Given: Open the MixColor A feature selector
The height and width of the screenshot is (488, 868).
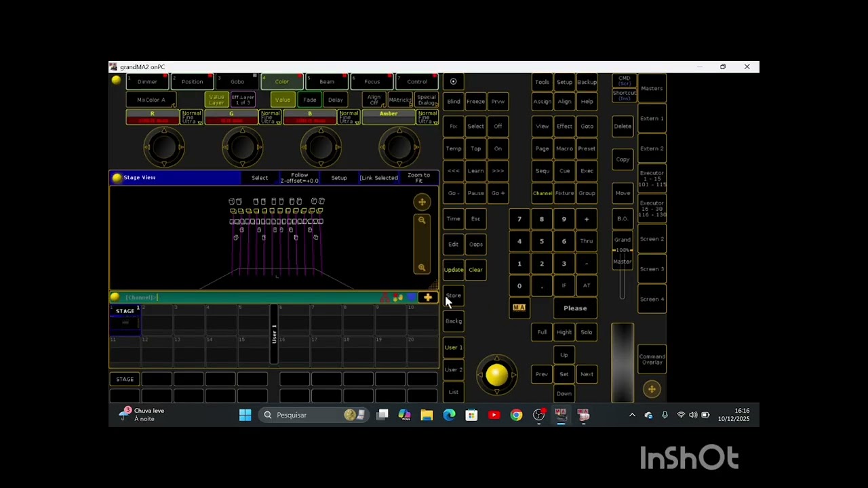Looking at the screenshot, I should tap(151, 100).
